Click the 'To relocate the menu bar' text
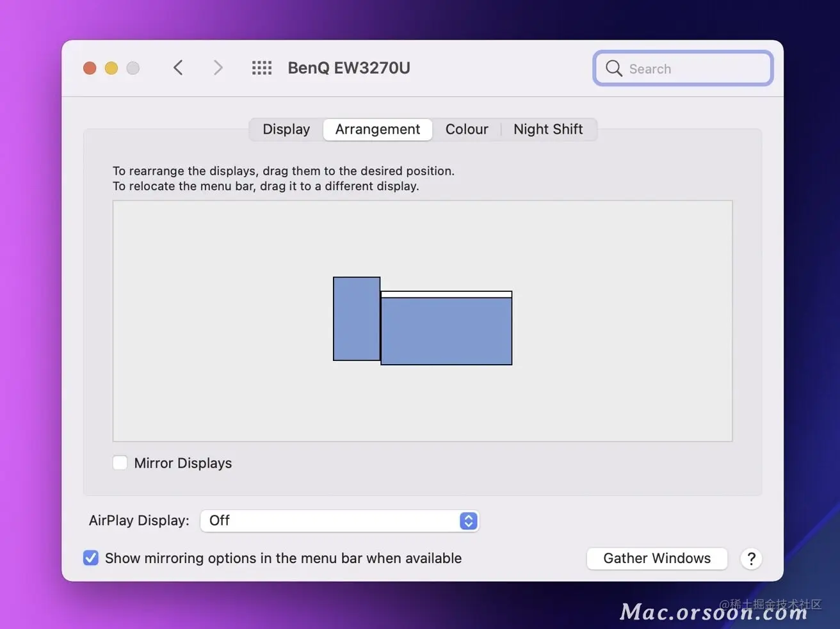 coord(266,186)
